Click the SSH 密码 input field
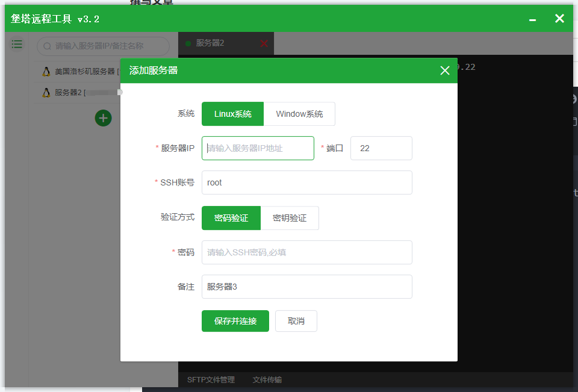578x392 pixels. click(306, 252)
